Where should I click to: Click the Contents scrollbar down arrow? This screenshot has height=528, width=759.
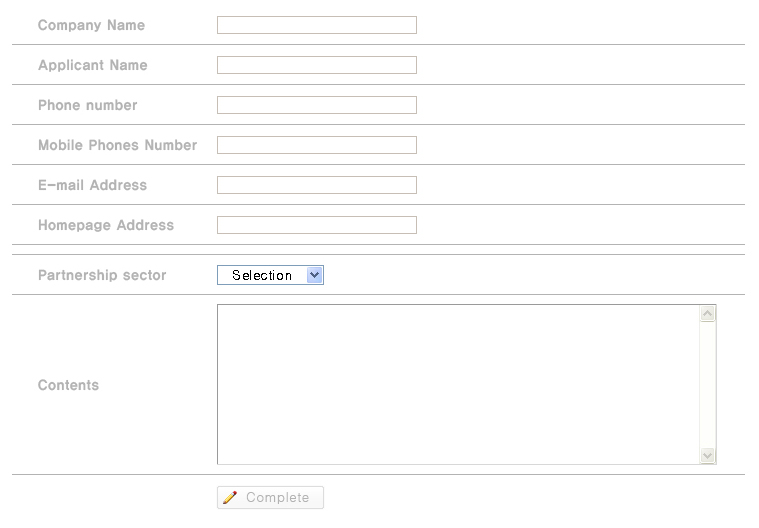pyautogui.click(x=707, y=455)
